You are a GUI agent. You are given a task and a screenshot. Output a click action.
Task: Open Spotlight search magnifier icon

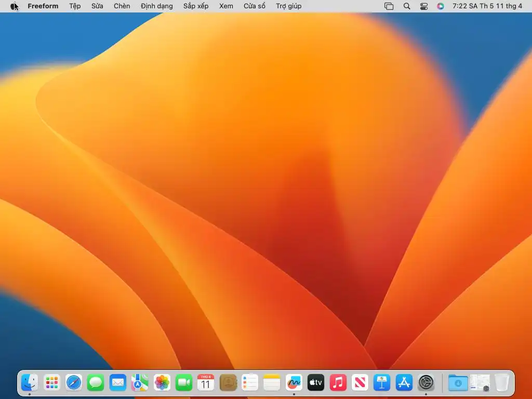point(406,6)
